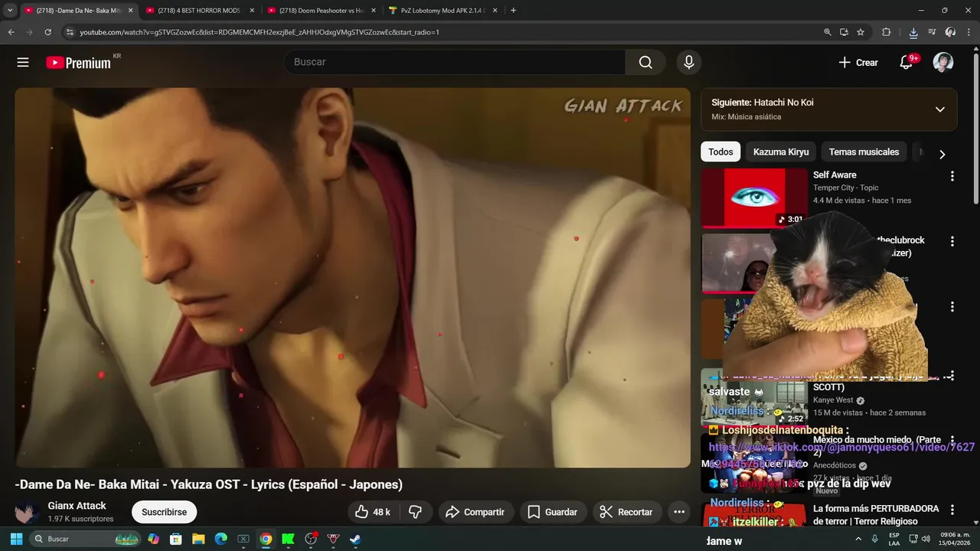The width and height of the screenshot is (980, 551).
Task: Start voice search with microphone
Action: tap(689, 63)
